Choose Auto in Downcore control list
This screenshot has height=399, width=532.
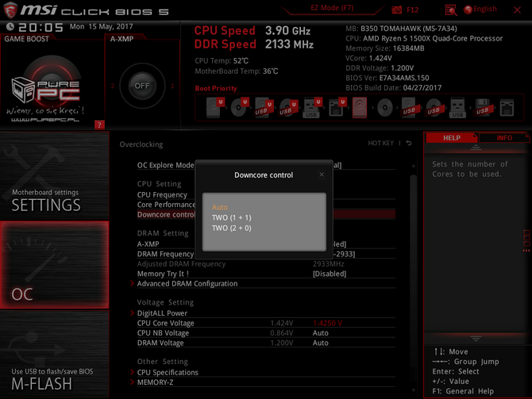point(219,207)
